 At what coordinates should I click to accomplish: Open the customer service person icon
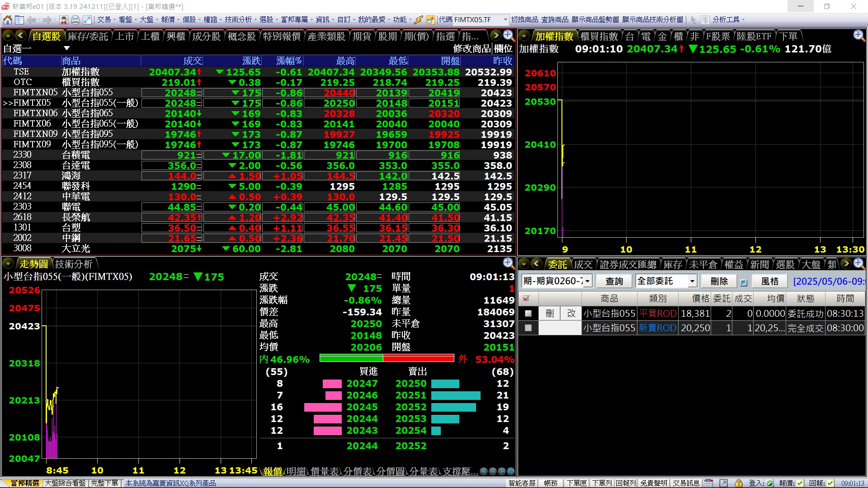click(64, 20)
